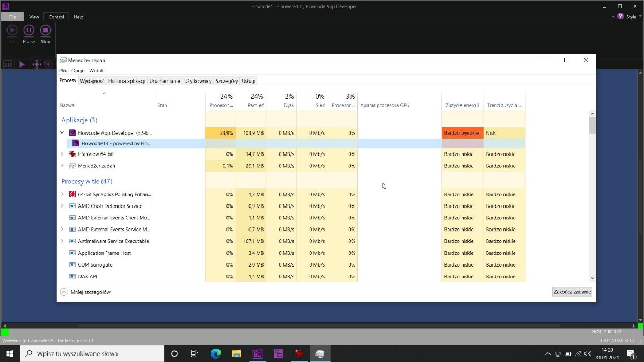
Task: Open the Task View taskbar icon
Action: point(194,354)
